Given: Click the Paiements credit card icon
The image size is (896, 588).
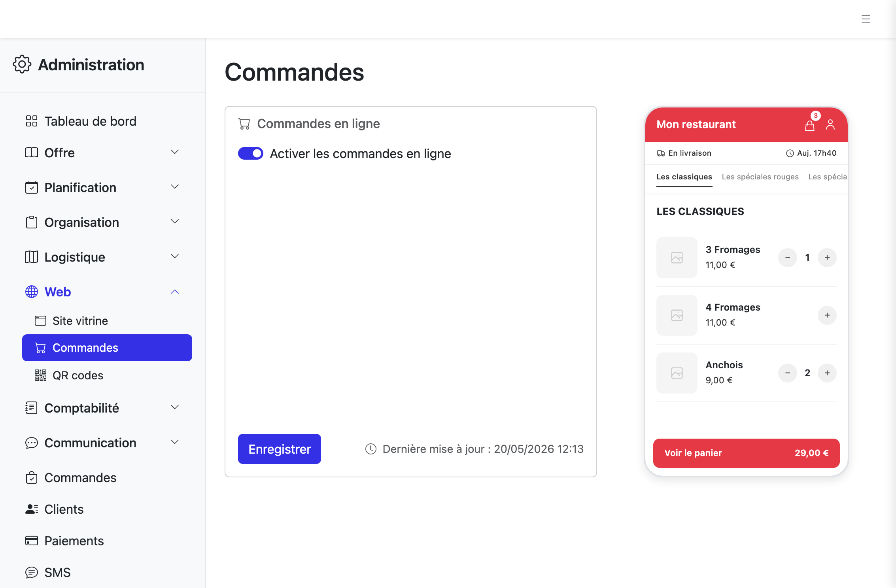Looking at the screenshot, I should 32,541.
